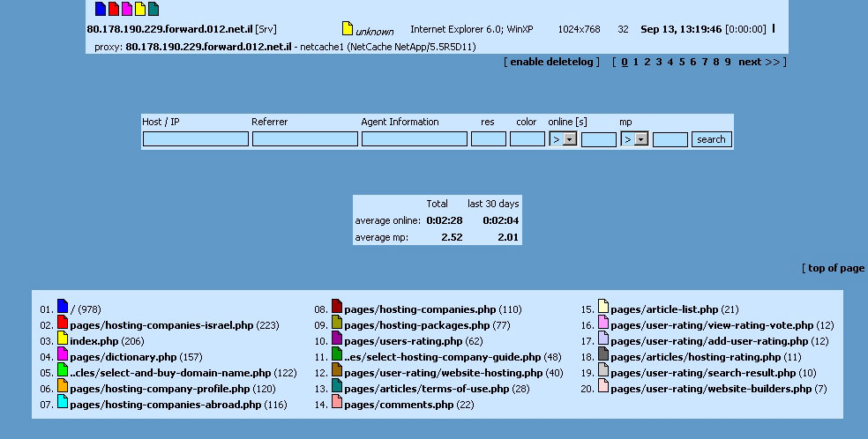Click the cyan icon for hosting-companies-abroad.php

coord(63,402)
